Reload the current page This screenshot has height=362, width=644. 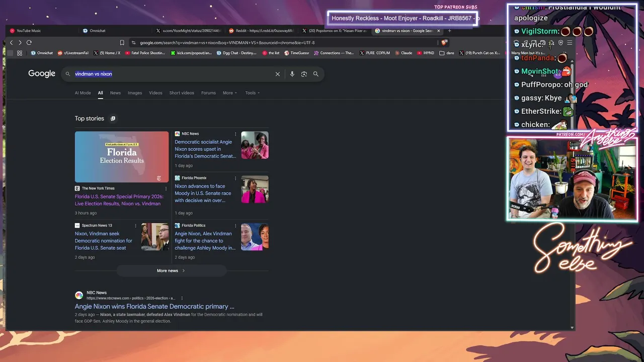tap(29, 43)
